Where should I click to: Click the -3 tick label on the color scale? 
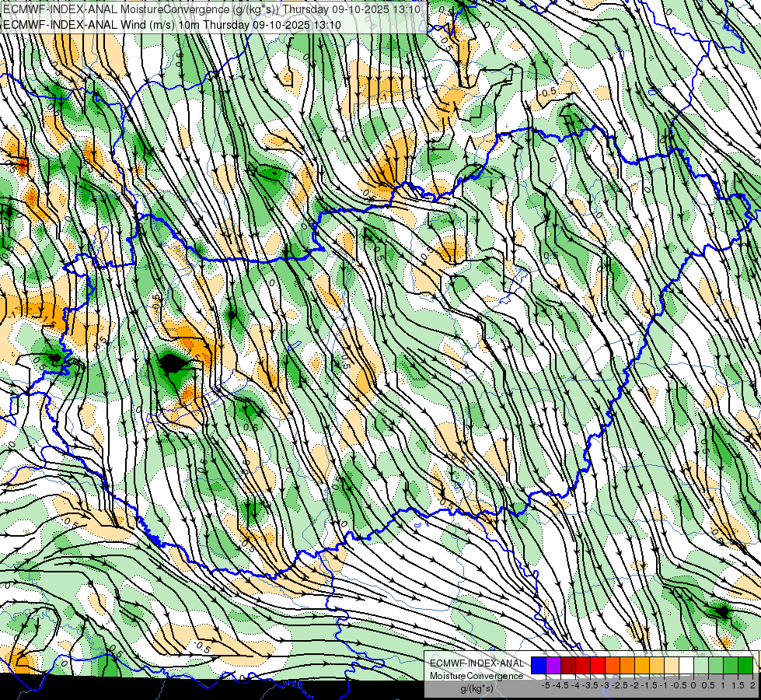(x=606, y=685)
